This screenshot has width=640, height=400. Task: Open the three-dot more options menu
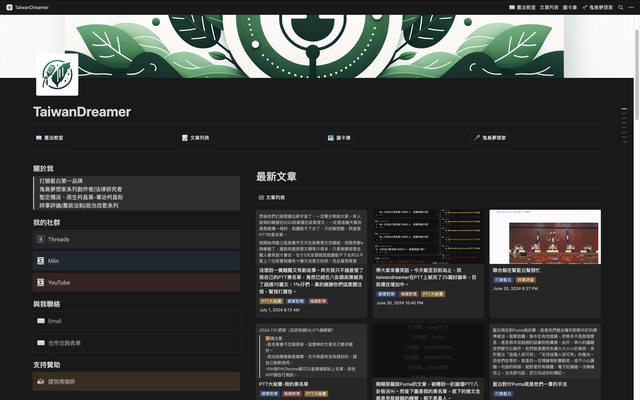pos(630,6)
